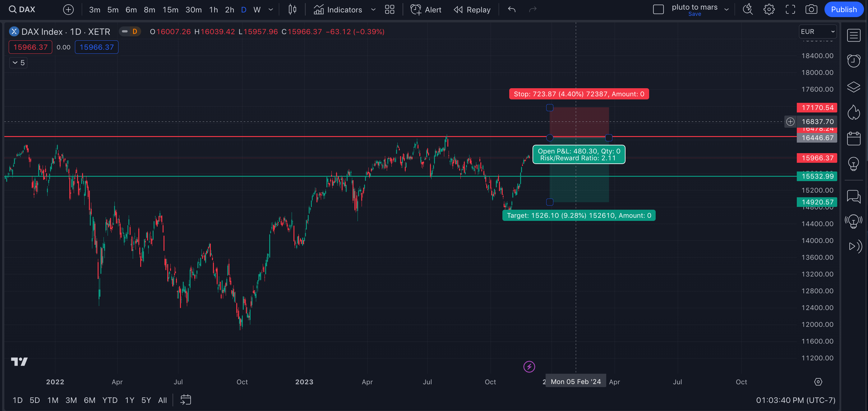868x411 pixels.
Task: Take a chart snapshot with camera icon
Action: click(x=811, y=9)
